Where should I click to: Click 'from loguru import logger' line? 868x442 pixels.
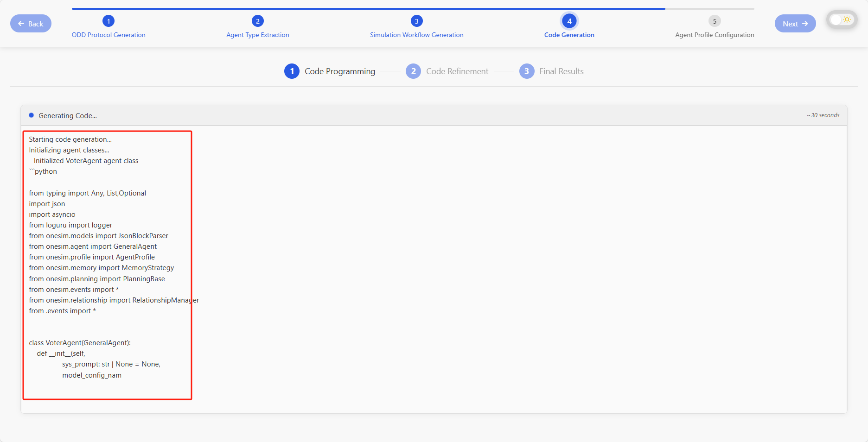click(x=70, y=225)
